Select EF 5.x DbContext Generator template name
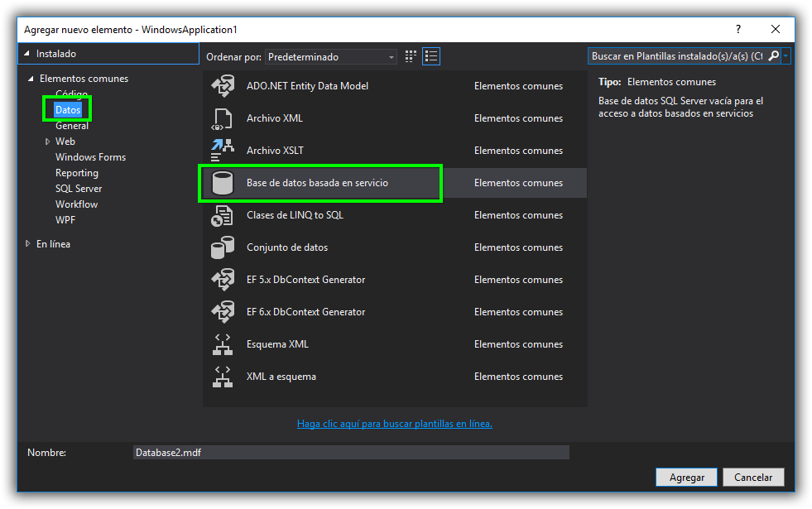Screen dimensions: 812x509 (305, 280)
